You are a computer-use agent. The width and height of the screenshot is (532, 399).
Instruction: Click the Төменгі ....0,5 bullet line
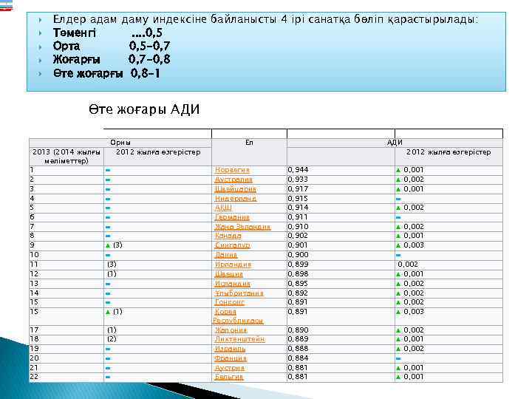pyautogui.click(x=108, y=33)
